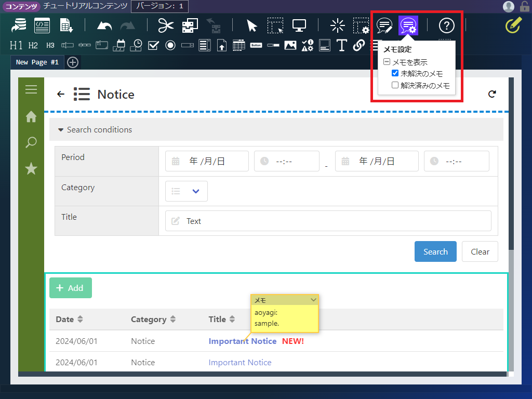Collapse the yellow メモ note chevron
This screenshot has width=532, height=399.
tap(313, 300)
